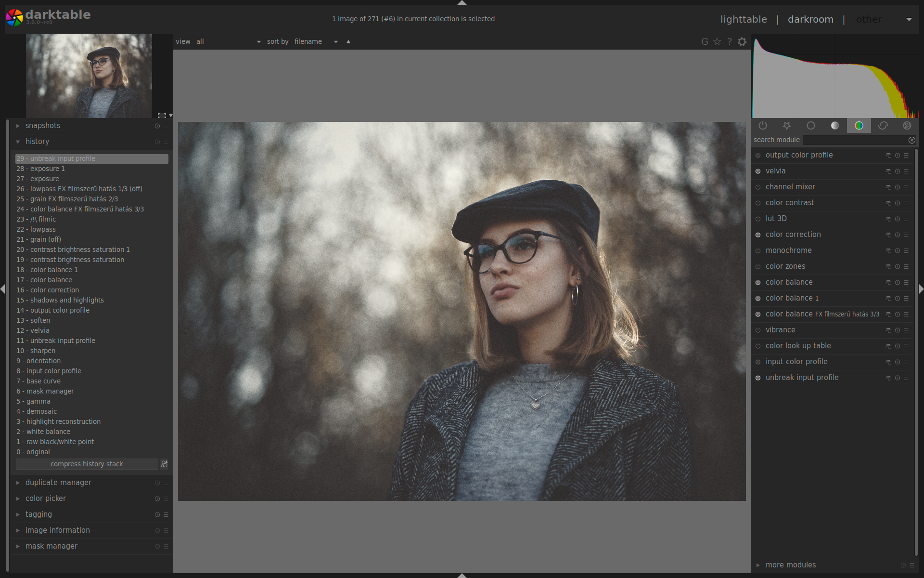Image resolution: width=924 pixels, height=578 pixels.
Task: Enable monochrome module
Action: [758, 251]
